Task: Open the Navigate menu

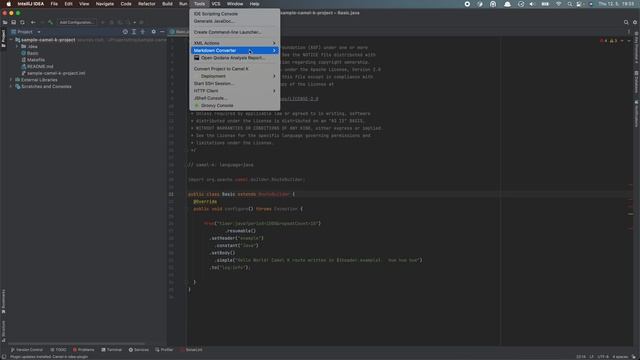Action: point(104,4)
